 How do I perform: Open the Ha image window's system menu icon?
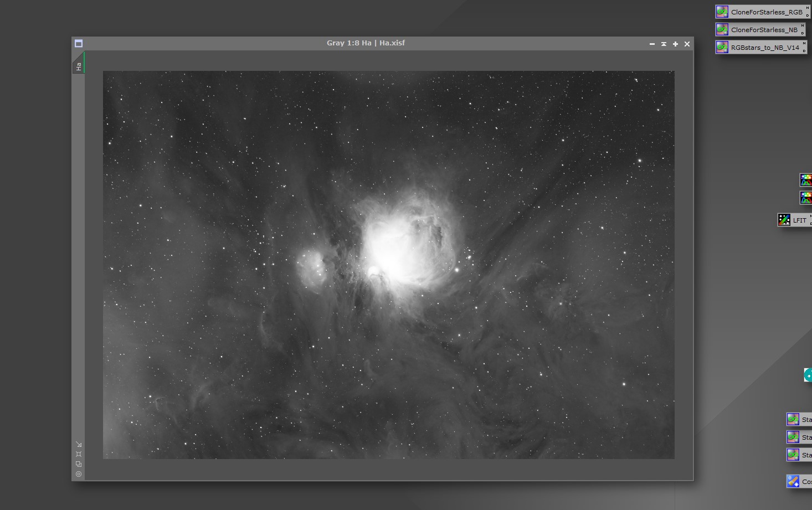79,44
